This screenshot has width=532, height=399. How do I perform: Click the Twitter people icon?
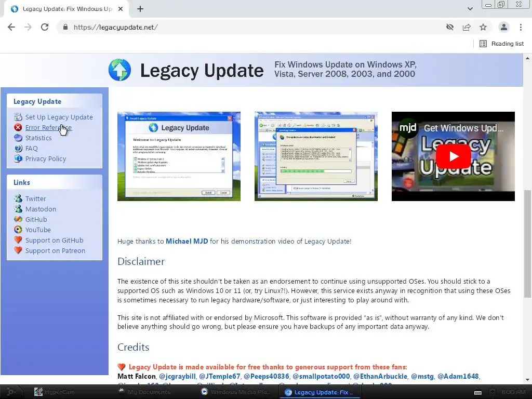(18, 198)
